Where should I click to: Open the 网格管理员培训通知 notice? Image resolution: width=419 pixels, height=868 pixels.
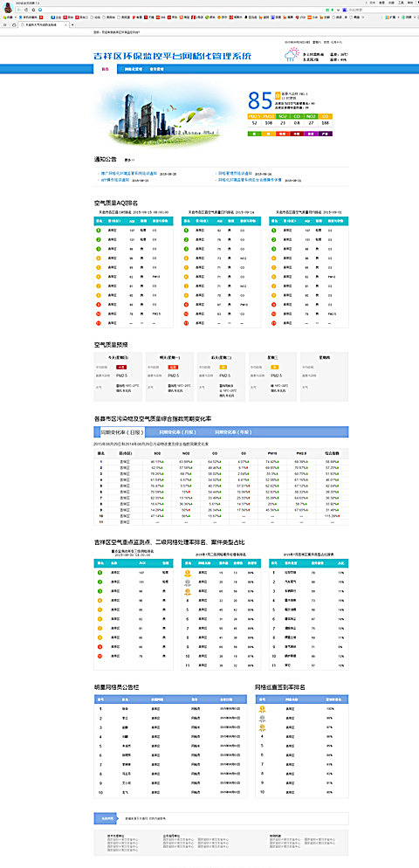tap(235, 174)
